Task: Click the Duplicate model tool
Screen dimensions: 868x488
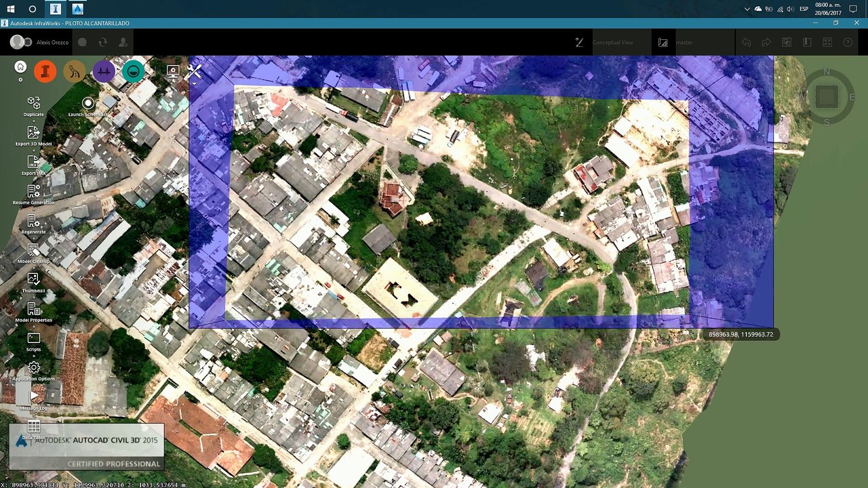Action: [33, 106]
